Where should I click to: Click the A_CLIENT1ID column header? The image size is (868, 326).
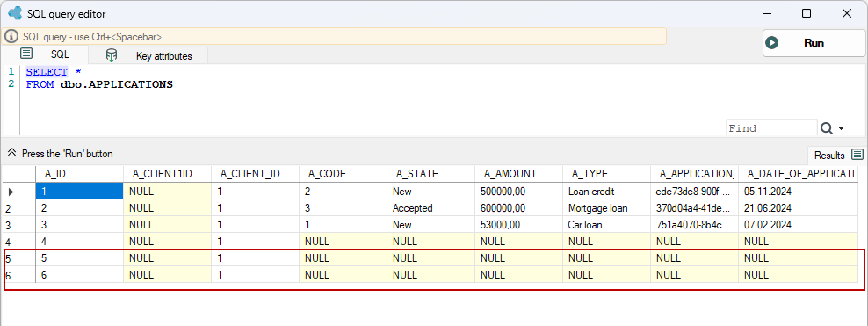[x=167, y=174]
